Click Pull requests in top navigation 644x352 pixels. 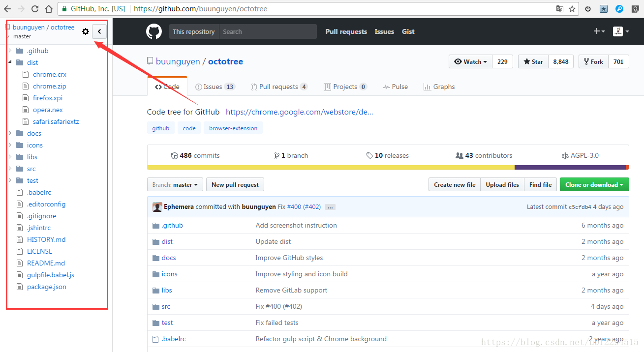[x=346, y=31]
